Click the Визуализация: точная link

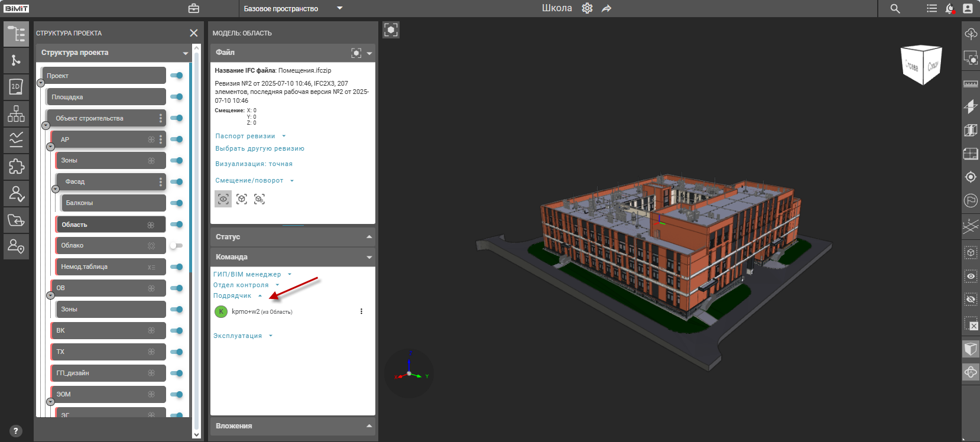point(254,164)
